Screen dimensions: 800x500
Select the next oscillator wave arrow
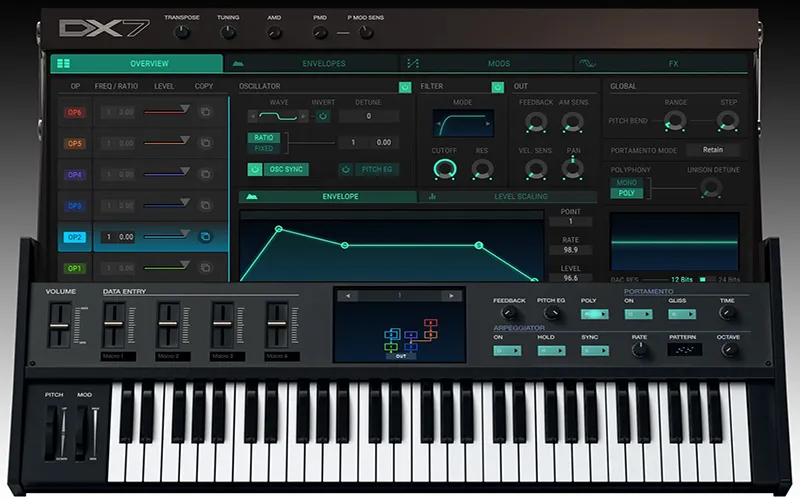(x=304, y=116)
